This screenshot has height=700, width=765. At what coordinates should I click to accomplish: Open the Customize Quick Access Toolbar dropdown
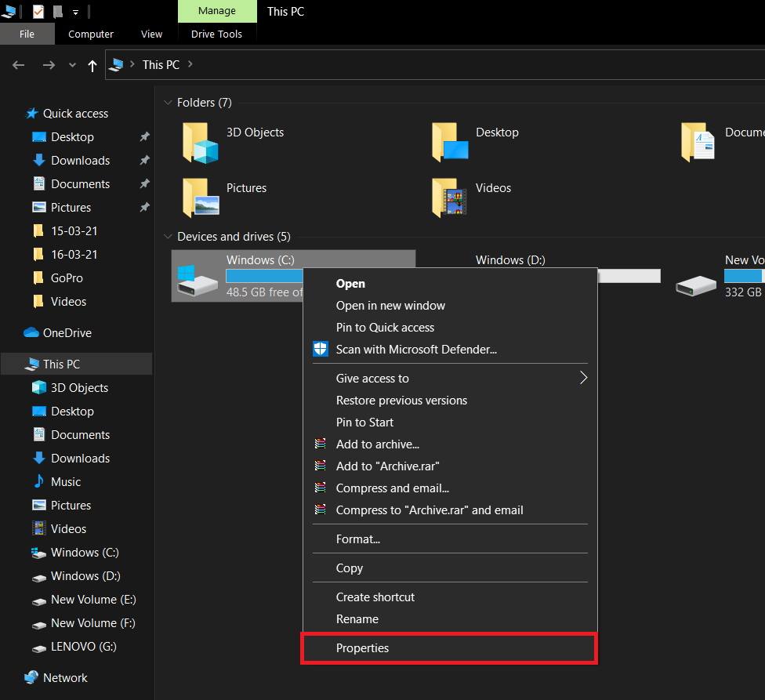point(75,13)
